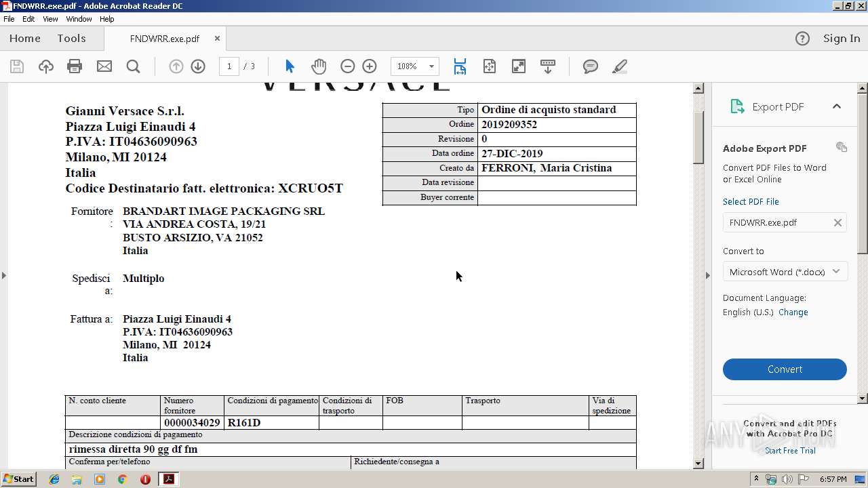The height and width of the screenshot is (488, 868).
Task: Click the R161D payment condition cell
Action: click(x=271, y=422)
